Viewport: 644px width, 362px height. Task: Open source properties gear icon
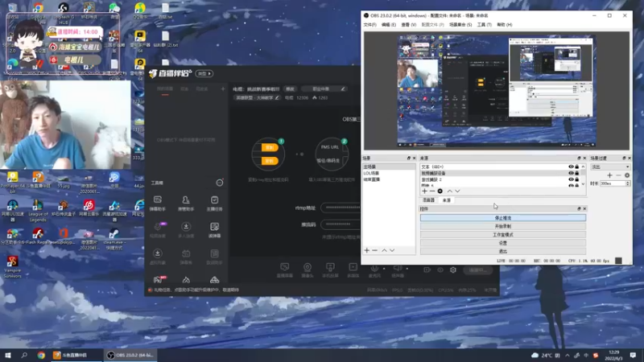440,191
